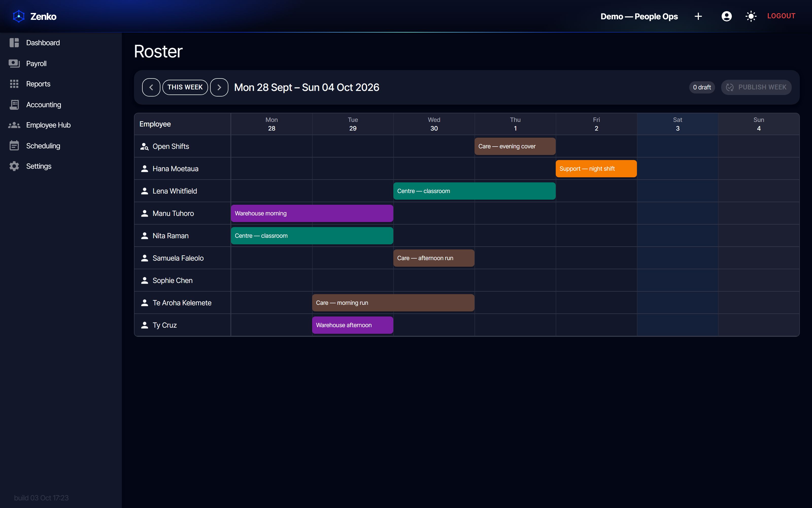
Task: Click the 0 draft badge
Action: [702, 87]
